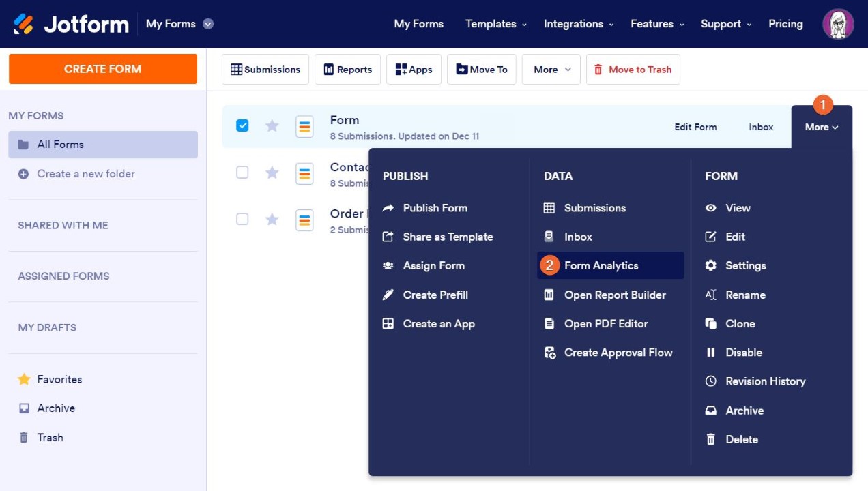The width and height of the screenshot is (868, 491).
Task: Uncheck the selected Form checkbox
Action: click(242, 125)
